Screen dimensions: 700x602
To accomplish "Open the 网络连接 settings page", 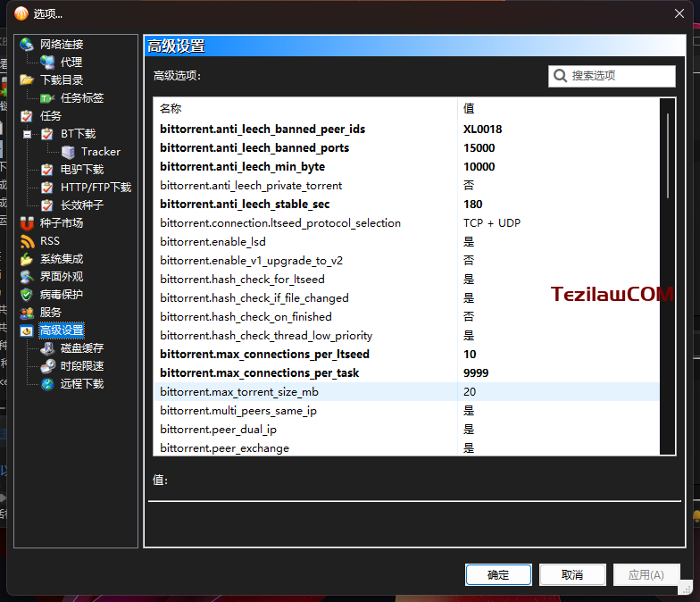I will pos(62,45).
